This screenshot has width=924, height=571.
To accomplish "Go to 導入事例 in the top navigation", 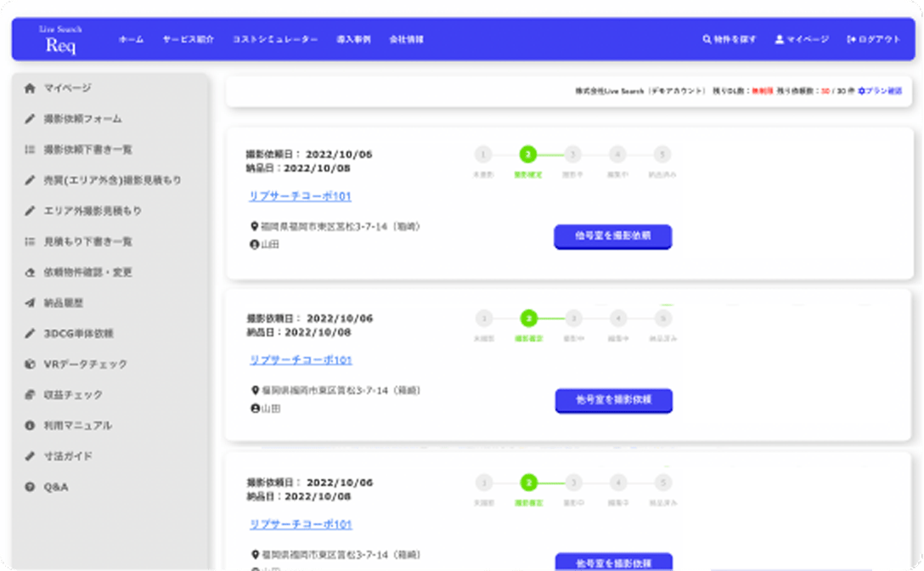I will (x=353, y=40).
